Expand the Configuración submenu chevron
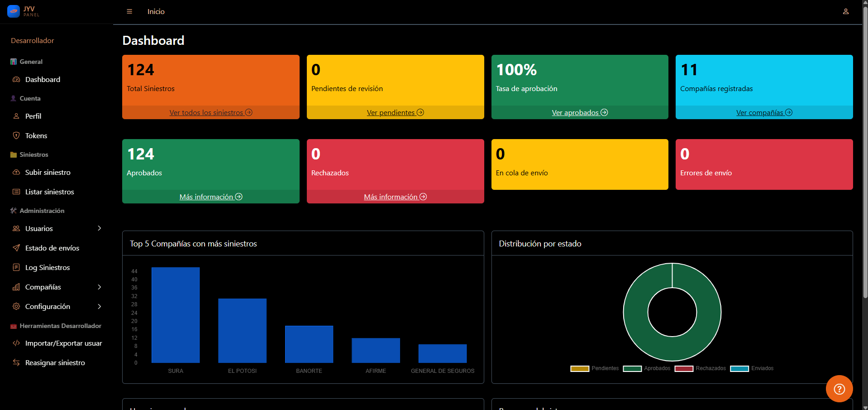The height and width of the screenshot is (410, 868). click(x=100, y=306)
